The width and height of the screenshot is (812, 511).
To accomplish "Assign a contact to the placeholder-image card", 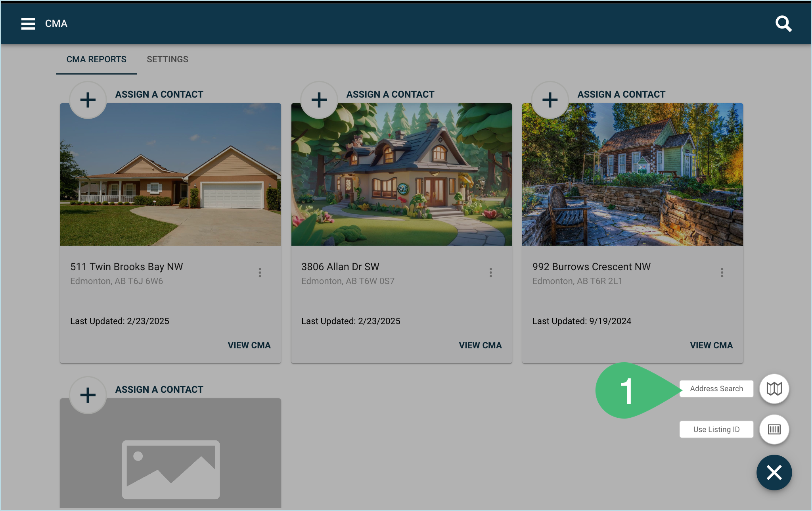I will pyautogui.click(x=159, y=390).
